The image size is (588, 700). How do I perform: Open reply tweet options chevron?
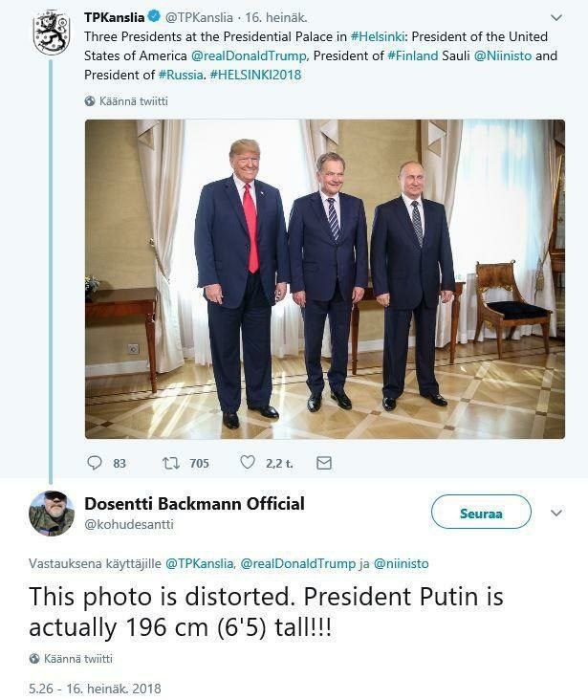(557, 513)
